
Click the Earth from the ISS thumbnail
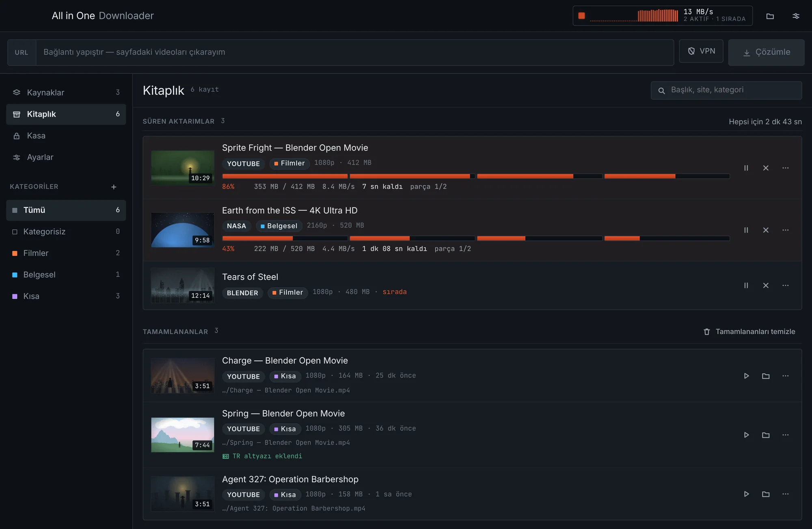click(183, 230)
